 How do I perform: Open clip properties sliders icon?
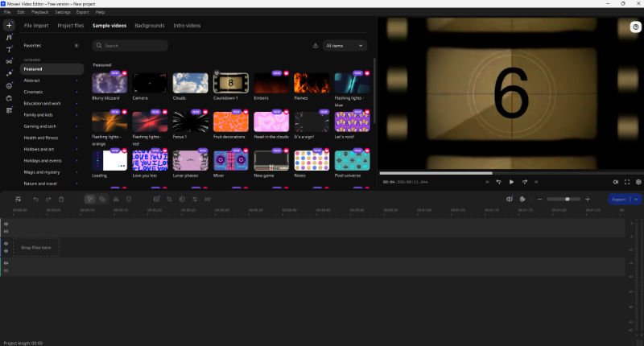point(195,199)
